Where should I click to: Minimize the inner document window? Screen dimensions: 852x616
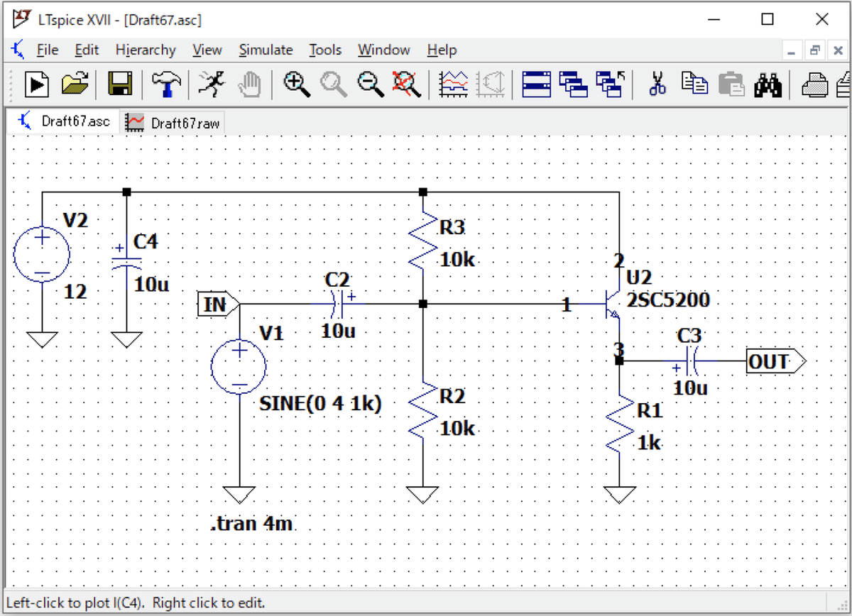coord(793,50)
